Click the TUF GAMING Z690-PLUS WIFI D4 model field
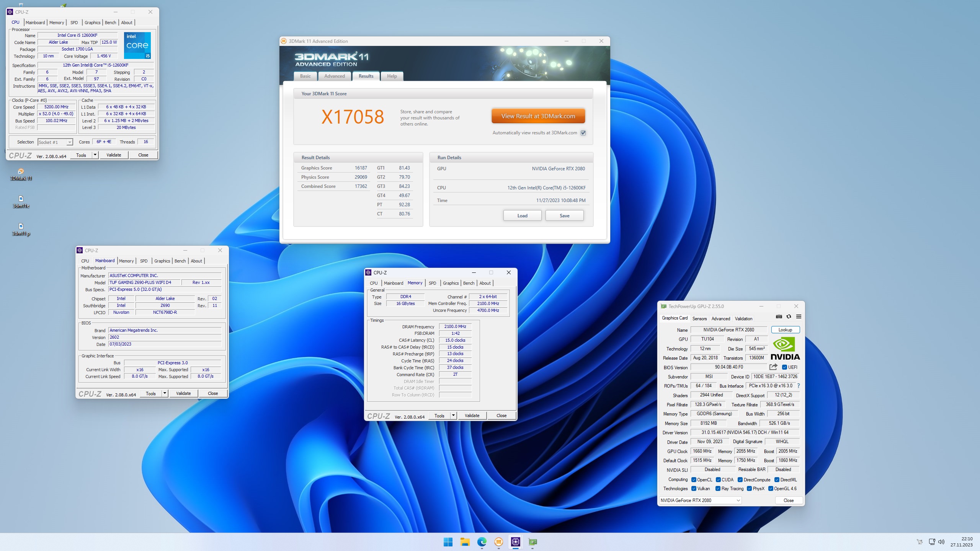Screen dimensions: 980x551 [144, 282]
